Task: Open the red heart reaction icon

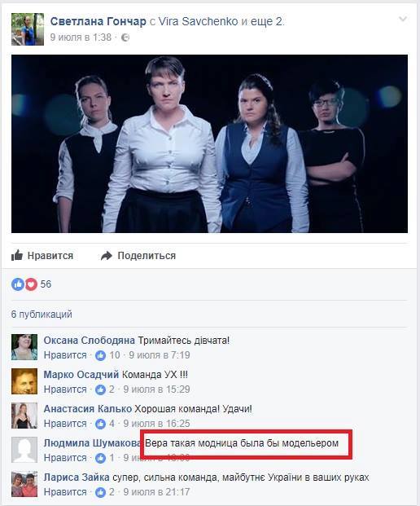Action: pyautogui.click(x=31, y=284)
